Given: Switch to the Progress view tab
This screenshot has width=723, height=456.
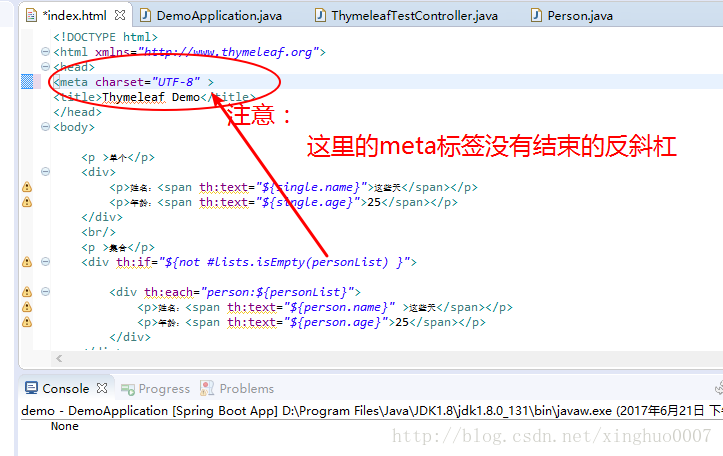Looking at the screenshot, I should coord(164,389).
